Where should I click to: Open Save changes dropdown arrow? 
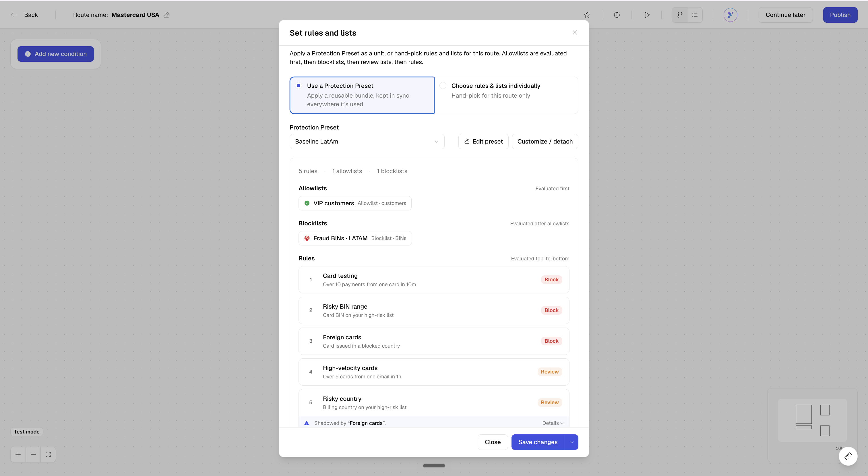tap(571, 442)
